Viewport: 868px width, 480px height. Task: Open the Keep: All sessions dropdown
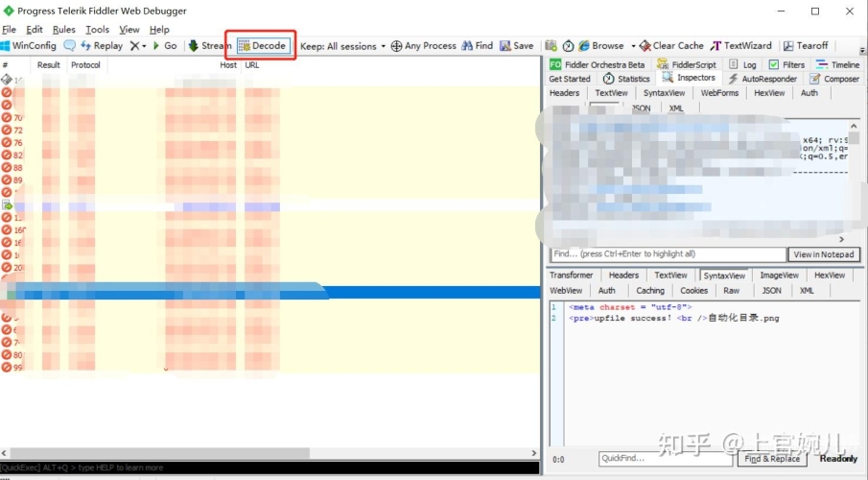pyautogui.click(x=342, y=46)
